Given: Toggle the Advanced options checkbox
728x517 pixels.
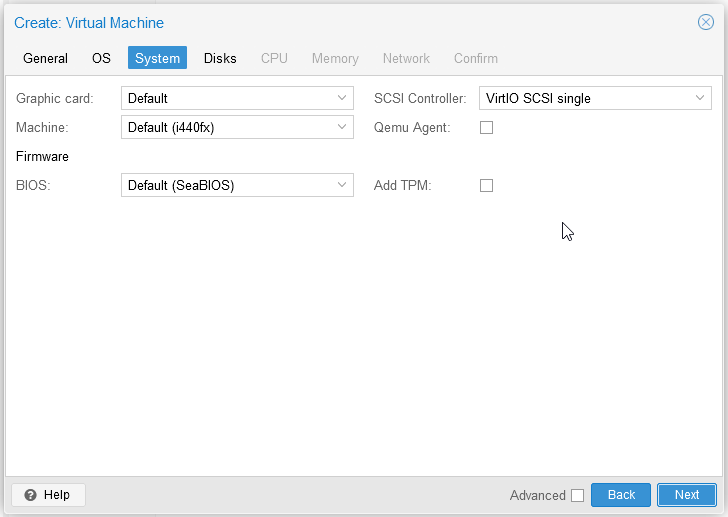Looking at the screenshot, I should [577, 495].
